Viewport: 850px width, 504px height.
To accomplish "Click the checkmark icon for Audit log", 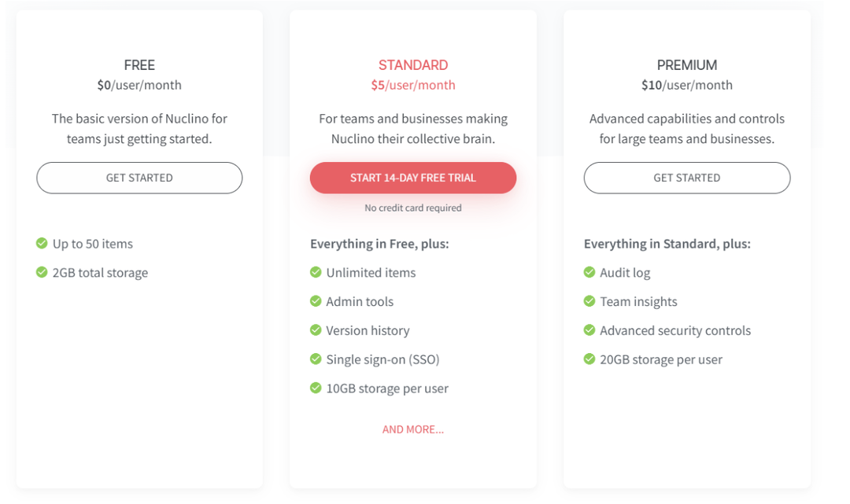I will point(589,272).
